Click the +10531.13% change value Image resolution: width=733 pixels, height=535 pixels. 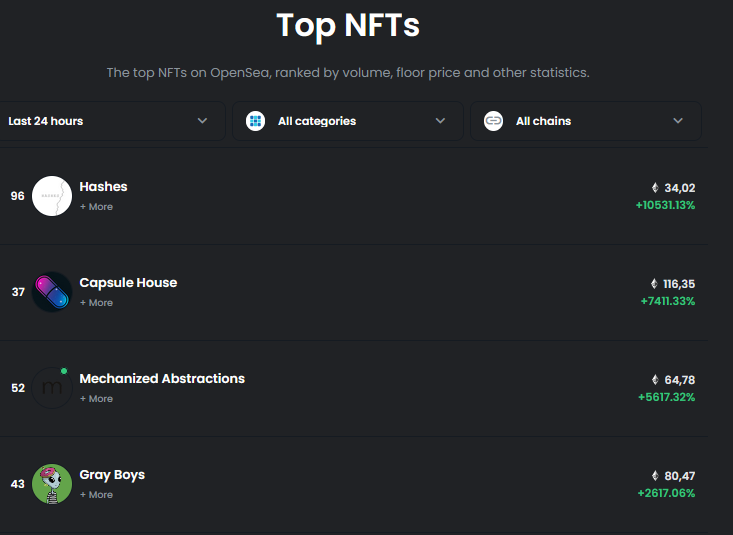665,205
